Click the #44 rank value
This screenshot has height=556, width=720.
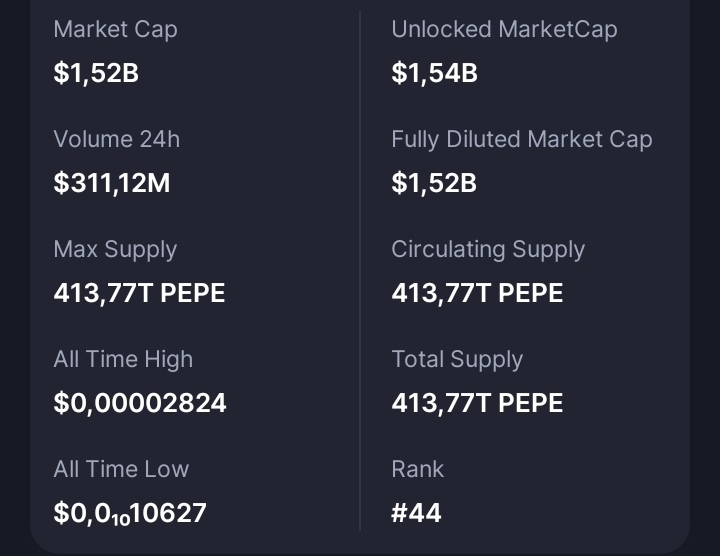point(416,514)
